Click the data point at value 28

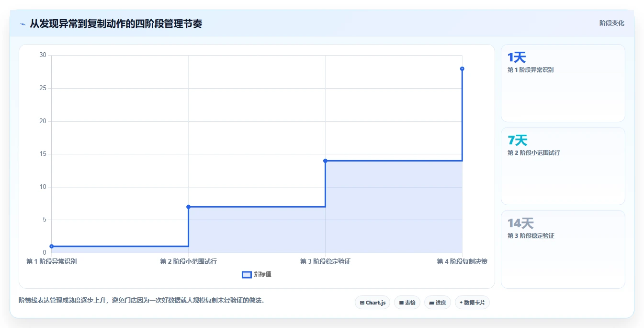pyautogui.click(x=462, y=69)
